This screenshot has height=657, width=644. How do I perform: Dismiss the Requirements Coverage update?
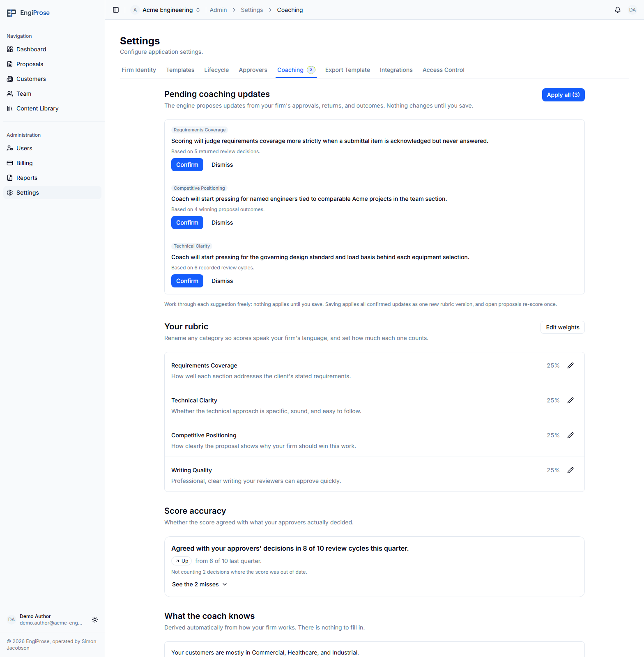tap(222, 165)
